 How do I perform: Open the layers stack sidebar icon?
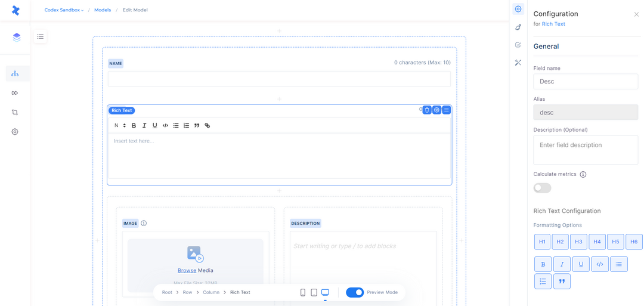point(16,38)
